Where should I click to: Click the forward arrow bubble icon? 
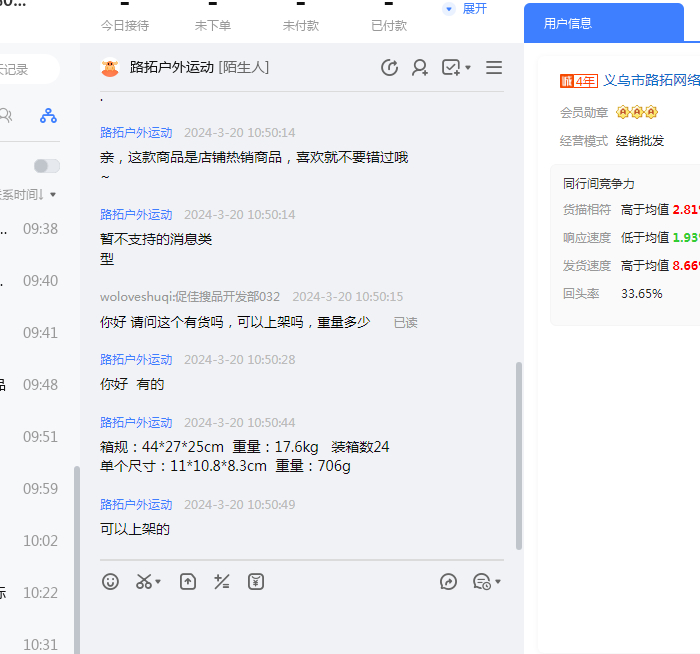point(448,582)
